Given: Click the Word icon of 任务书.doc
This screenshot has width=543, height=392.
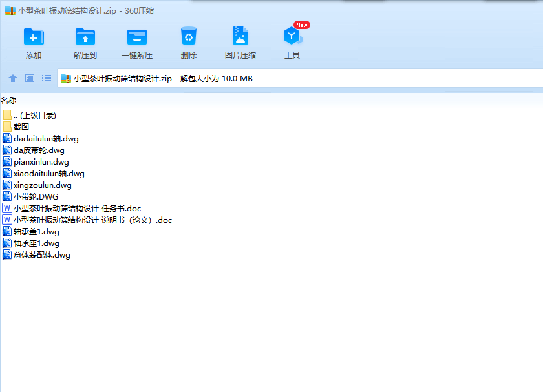Looking at the screenshot, I should 7,209.
